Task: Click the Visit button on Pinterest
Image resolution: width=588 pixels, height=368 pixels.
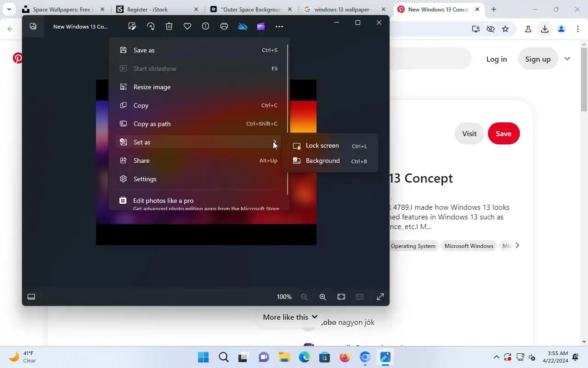Action: coord(469,133)
